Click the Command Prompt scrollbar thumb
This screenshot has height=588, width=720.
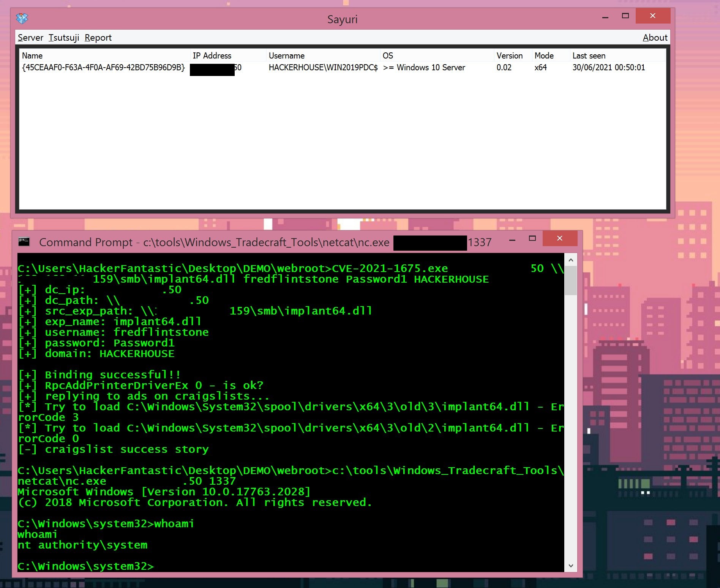(x=571, y=280)
